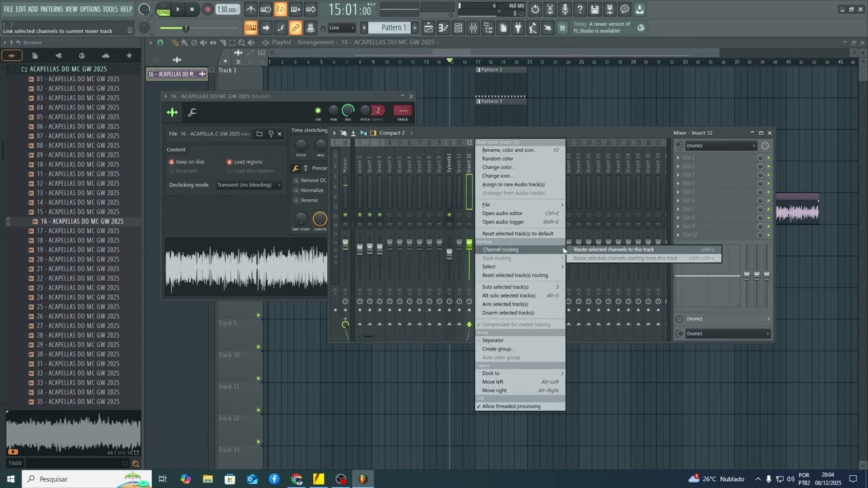Viewport: 868px width, 488px height.
Task: Switch the PAT/SONG mode button
Action: pyautogui.click(x=163, y=9)
